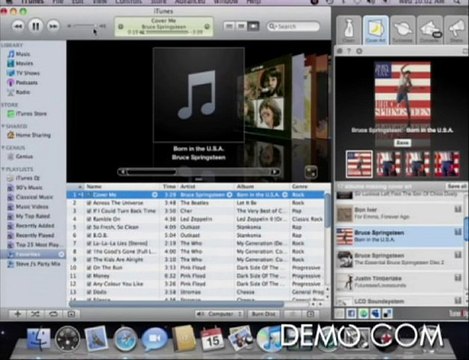Uncheck the On The Run song
Screen dimensions: 469x360
click(89, 268)
